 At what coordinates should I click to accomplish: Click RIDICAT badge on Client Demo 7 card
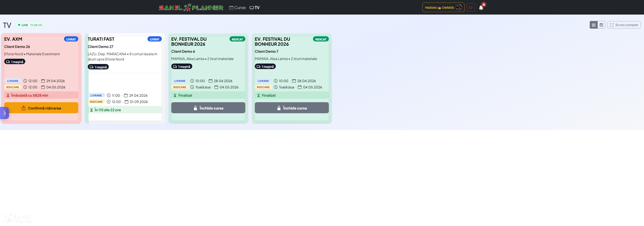tap(321, 39)
